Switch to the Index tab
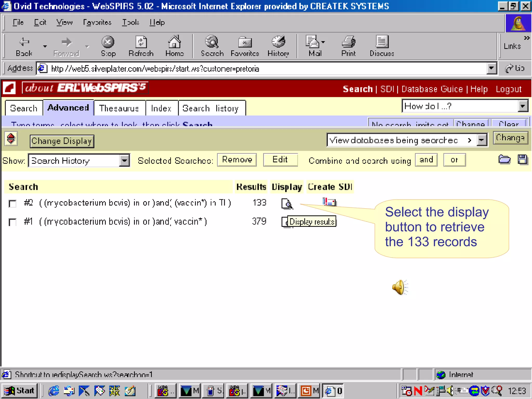The width and height of the screenshot is (532, 399). click(161, 108)
